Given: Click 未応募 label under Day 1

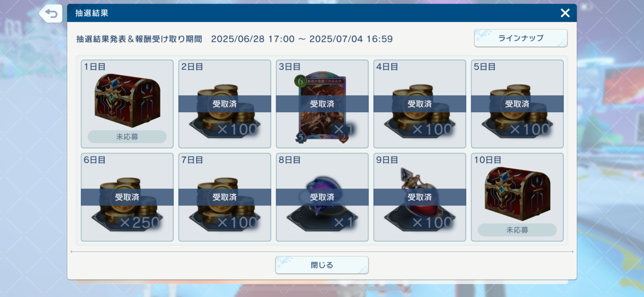Looking at the screenshot, I should [127, 137].
